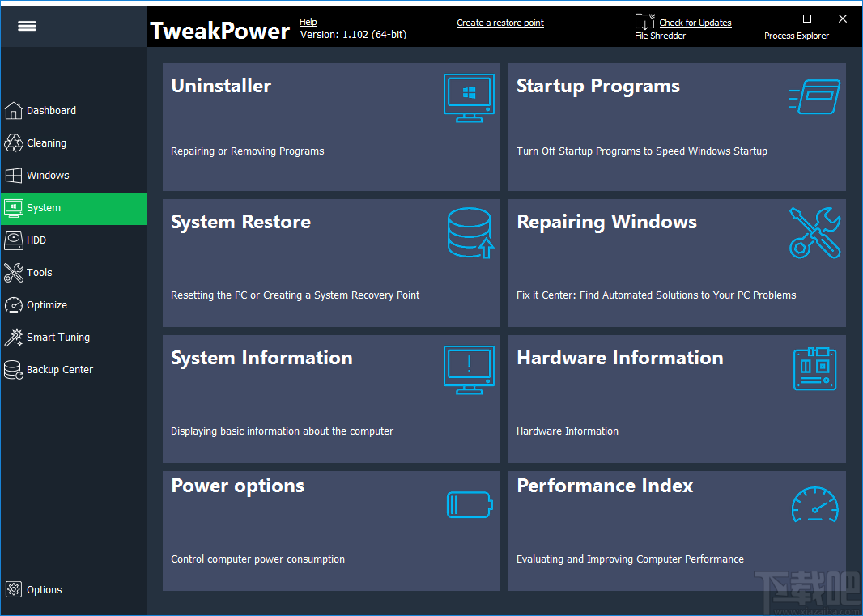Select the System Restore database icon
863x616 pixels.
coord(470,233)
